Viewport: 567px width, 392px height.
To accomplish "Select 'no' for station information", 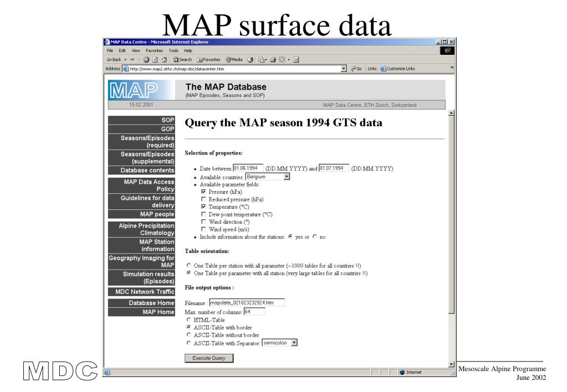I will (315, 236).
